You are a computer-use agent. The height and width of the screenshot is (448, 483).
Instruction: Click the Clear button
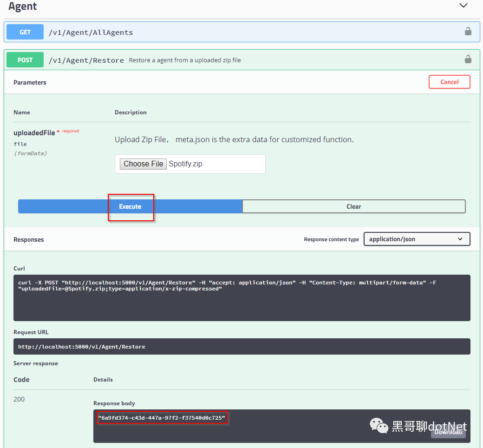point(353,206)
